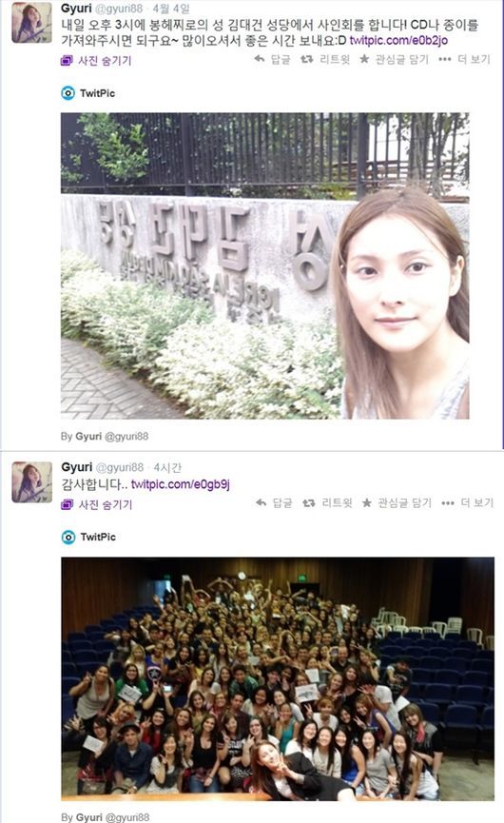This screenshot has width=504, height=823.
Task: Open the twitpic.com/e0gb9j link
Action: tap(180, 484)
